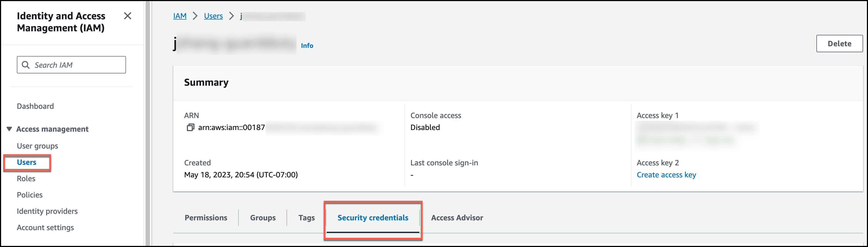Open the Dashboard page
The height and width of the screenshot is (247, 868).
tap(35, 106)
